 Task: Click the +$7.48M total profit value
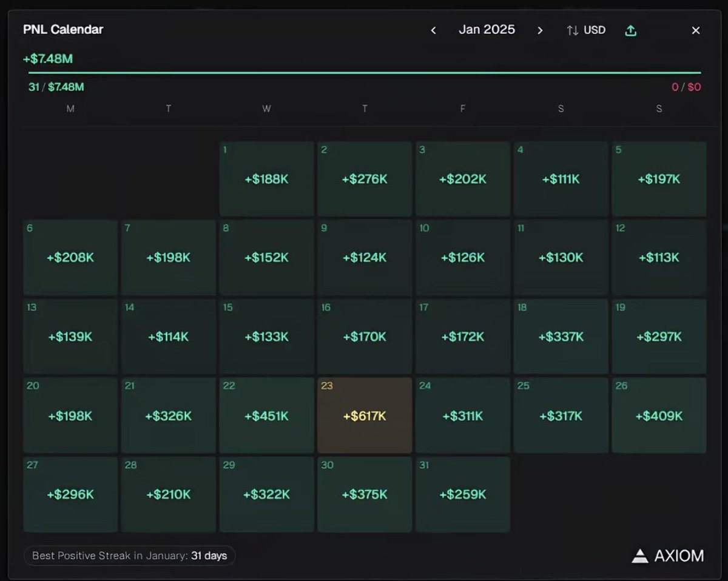coord(48,59)
